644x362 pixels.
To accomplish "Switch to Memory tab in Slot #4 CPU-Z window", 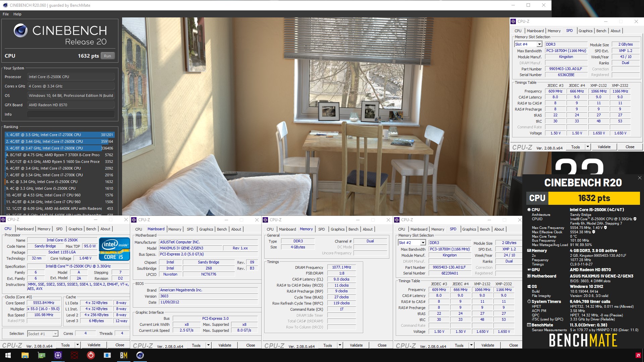I will (x=554, y=31).
